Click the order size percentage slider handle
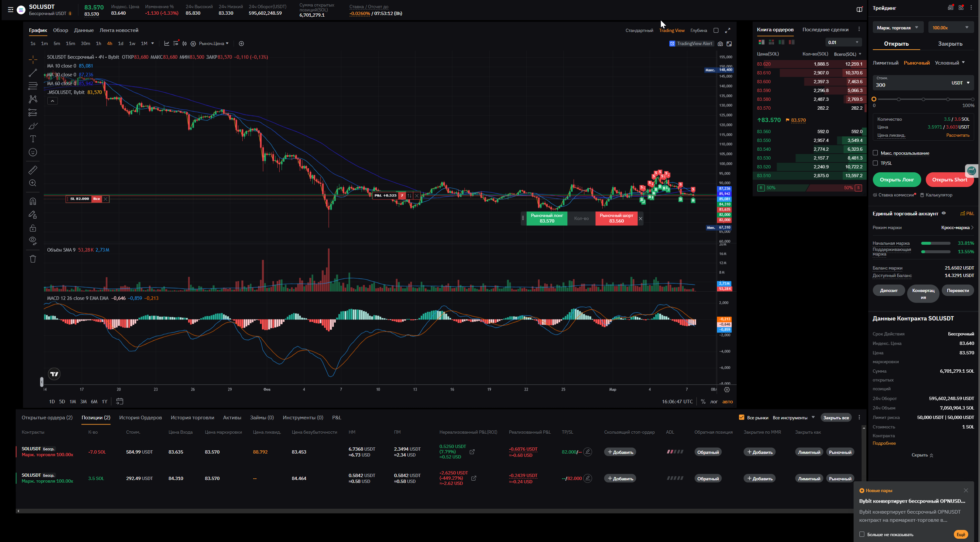 tap(874, 99)
